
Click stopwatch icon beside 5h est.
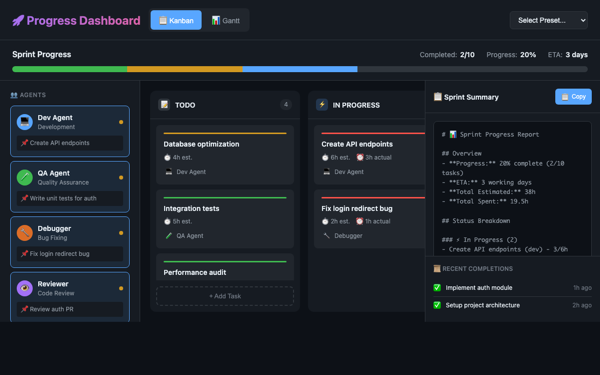pos(167,221)
